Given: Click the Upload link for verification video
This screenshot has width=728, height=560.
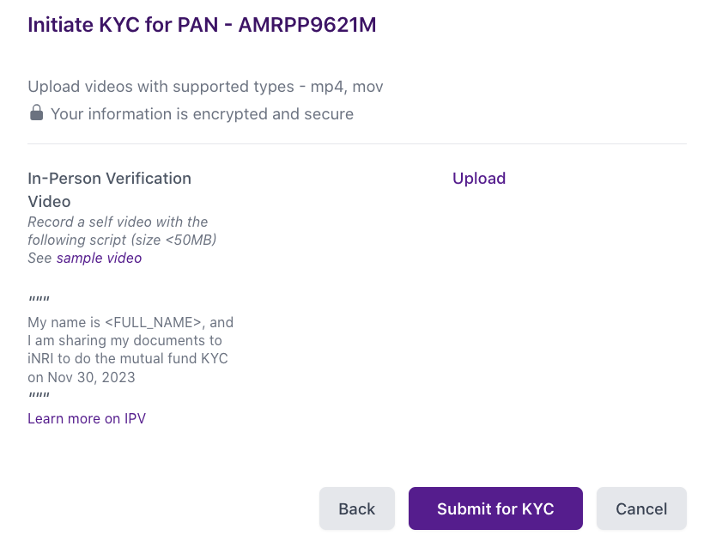Looking at the screenshot, I should (479, 179).
